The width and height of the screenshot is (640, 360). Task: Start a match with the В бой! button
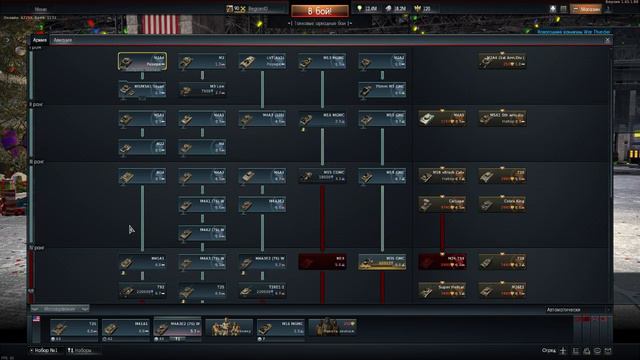pos(320,11)
